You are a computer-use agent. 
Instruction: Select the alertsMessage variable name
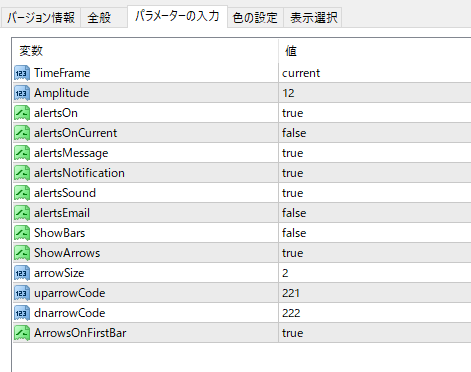71,153
